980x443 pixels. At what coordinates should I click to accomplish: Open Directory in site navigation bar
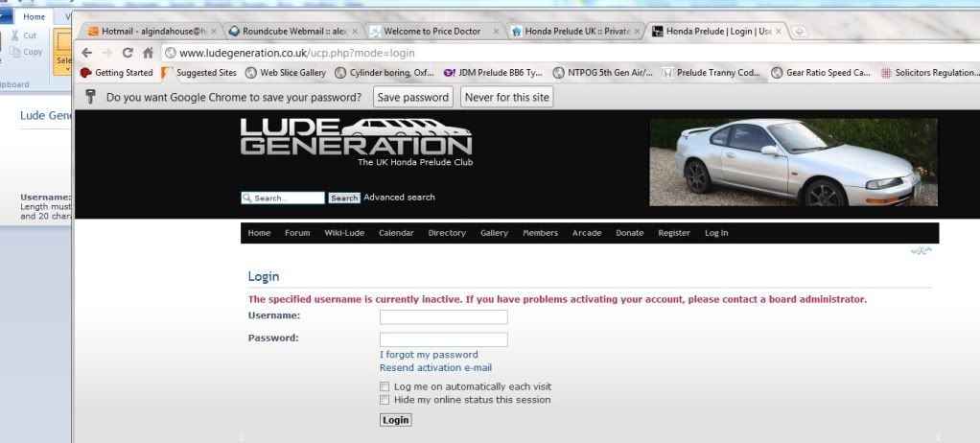pos(447,233)
